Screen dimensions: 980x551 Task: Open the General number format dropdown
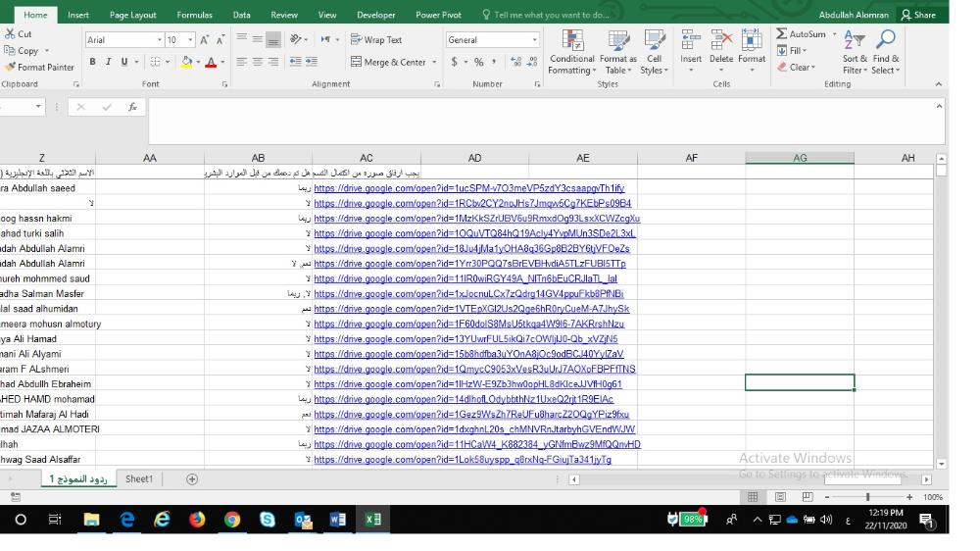click(x=534, y=39)
